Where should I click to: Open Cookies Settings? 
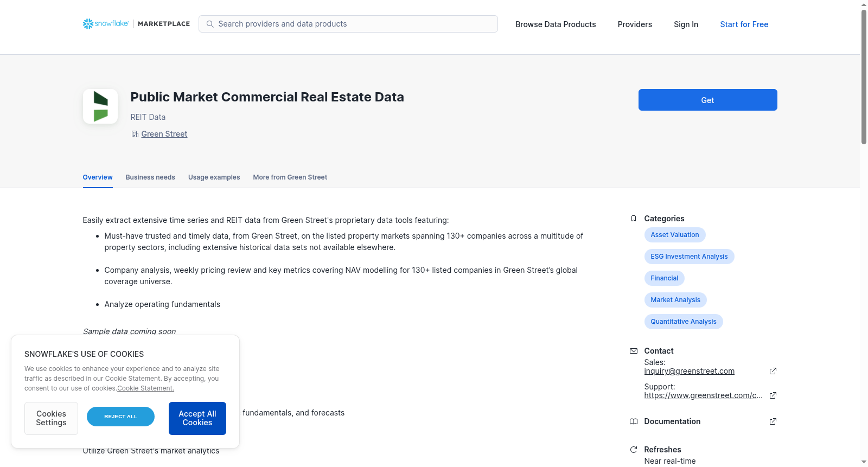pyautogui.click(x=51, y=418)
